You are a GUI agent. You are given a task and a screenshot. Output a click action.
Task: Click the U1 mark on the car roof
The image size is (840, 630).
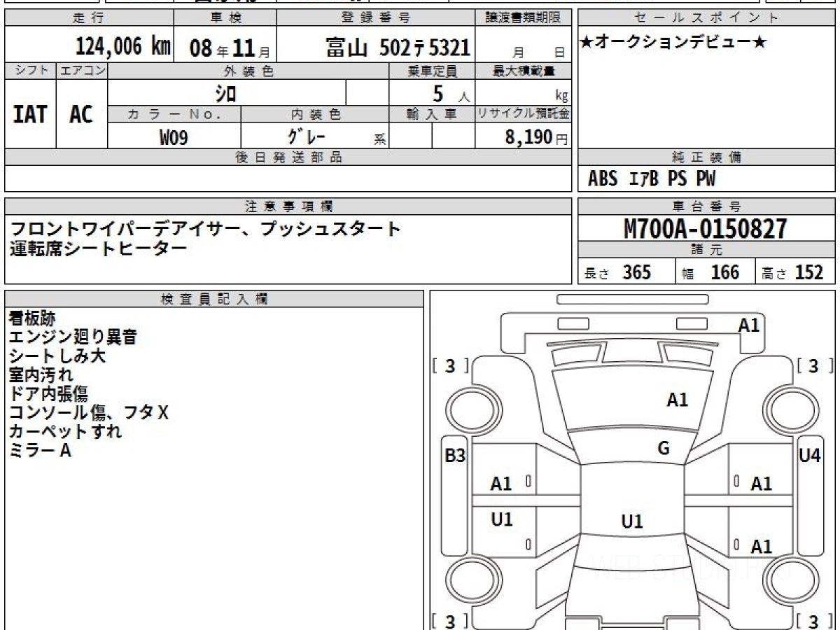click(632, 521)
